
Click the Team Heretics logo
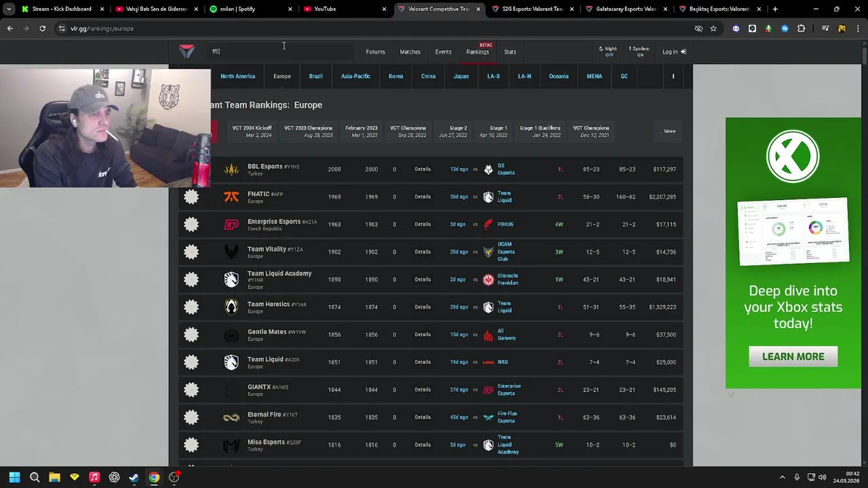pos(231,307)
